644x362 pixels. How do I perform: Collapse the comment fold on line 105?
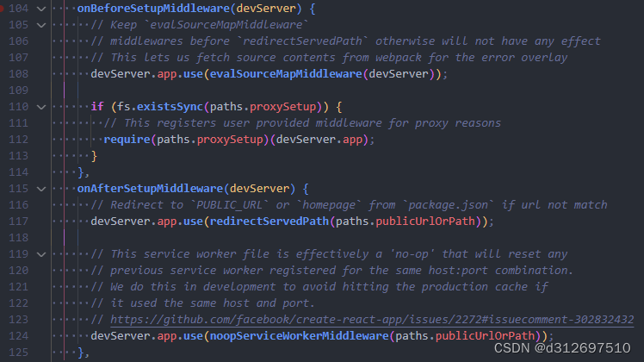coord(41,25)
